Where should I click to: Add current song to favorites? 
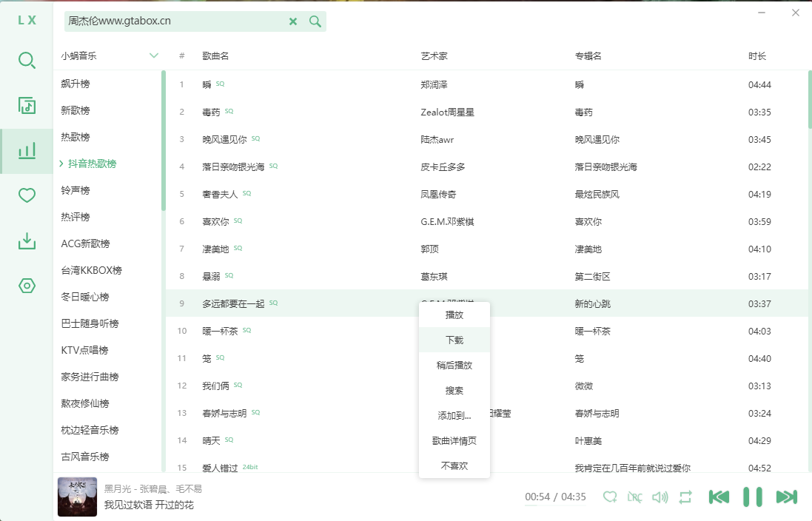610,497
